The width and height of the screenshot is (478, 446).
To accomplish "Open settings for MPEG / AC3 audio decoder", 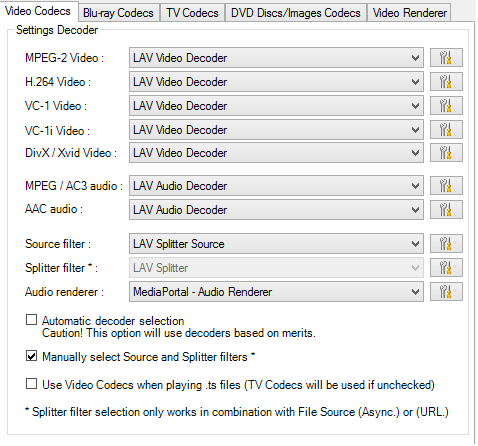I will click(x=446, y=186).
